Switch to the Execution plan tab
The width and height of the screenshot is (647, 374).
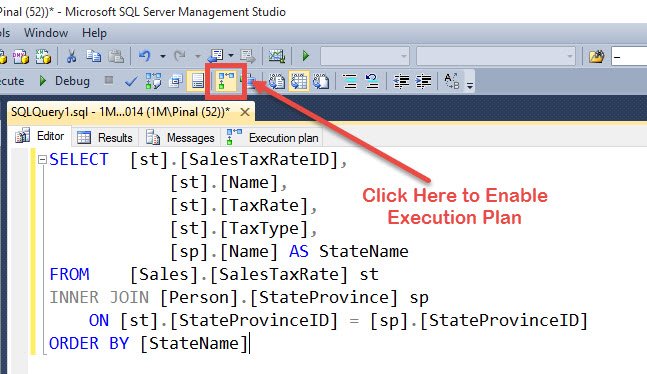272,137
